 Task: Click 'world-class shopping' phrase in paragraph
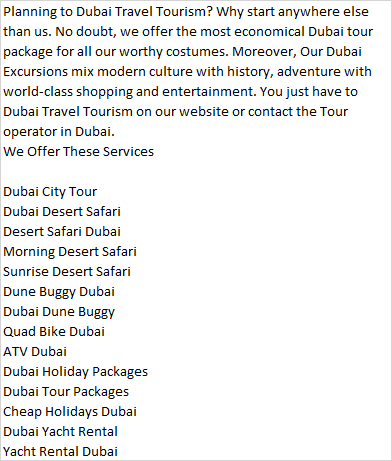click(x=68, y=92)
